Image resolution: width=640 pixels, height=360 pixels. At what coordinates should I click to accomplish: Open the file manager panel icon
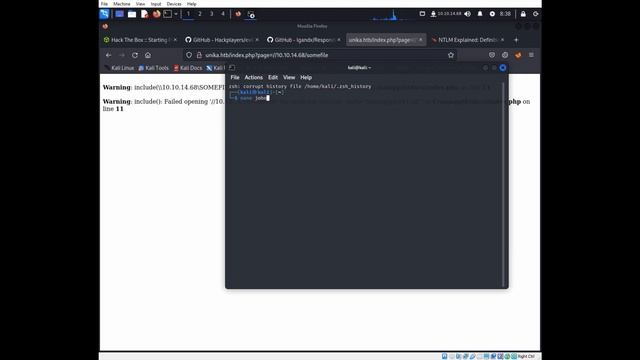click(x=132, y=14)
